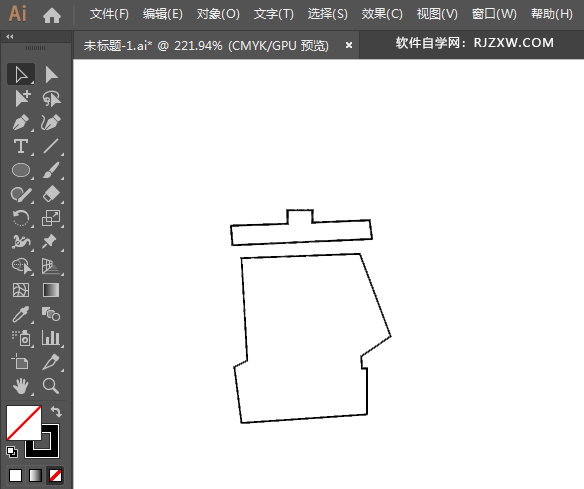Select the Selection tool arrow
584x489 pixels.
[21, 74]
